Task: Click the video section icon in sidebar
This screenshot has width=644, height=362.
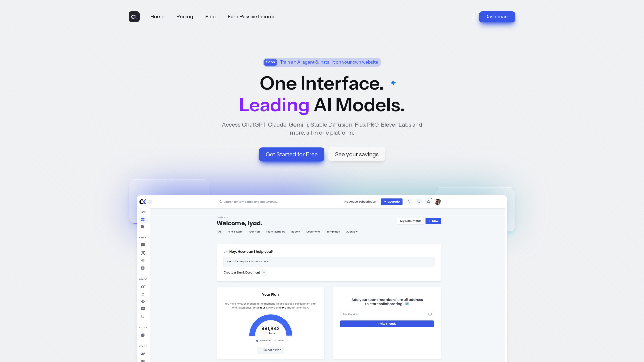Action: click(143, 335)
